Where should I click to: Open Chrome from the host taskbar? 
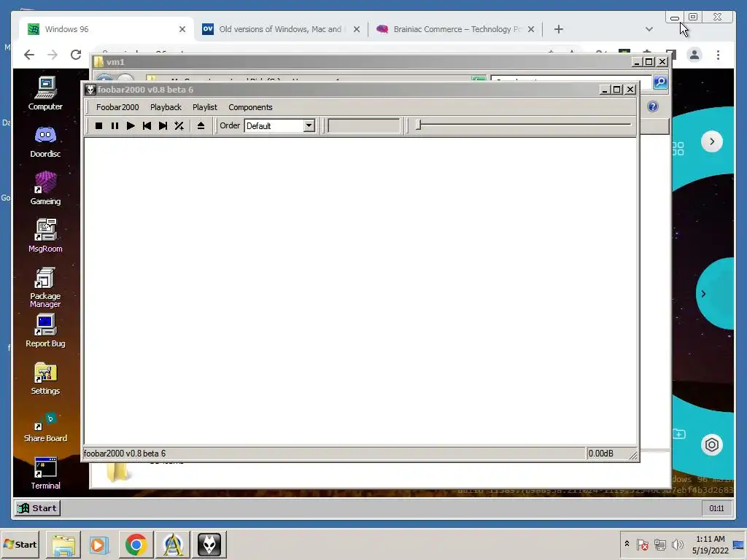click(x=136, y=545)
